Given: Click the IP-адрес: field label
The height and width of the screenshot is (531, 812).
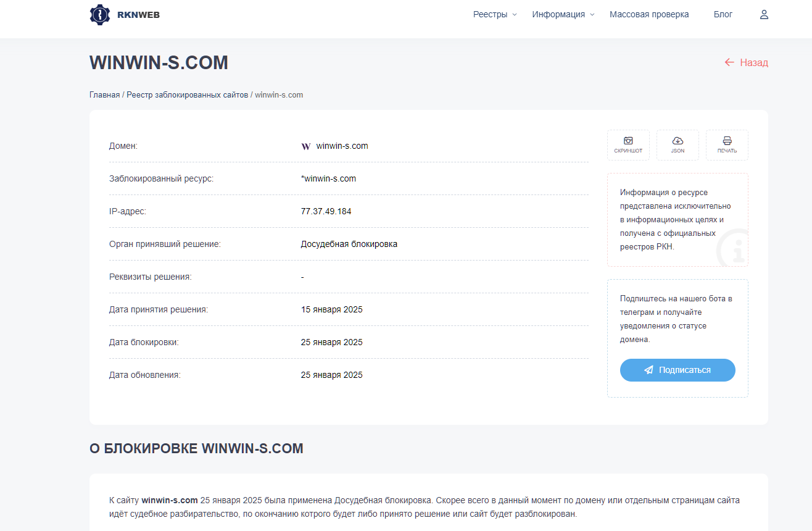Looking at the screenshot, I should 128,211.
